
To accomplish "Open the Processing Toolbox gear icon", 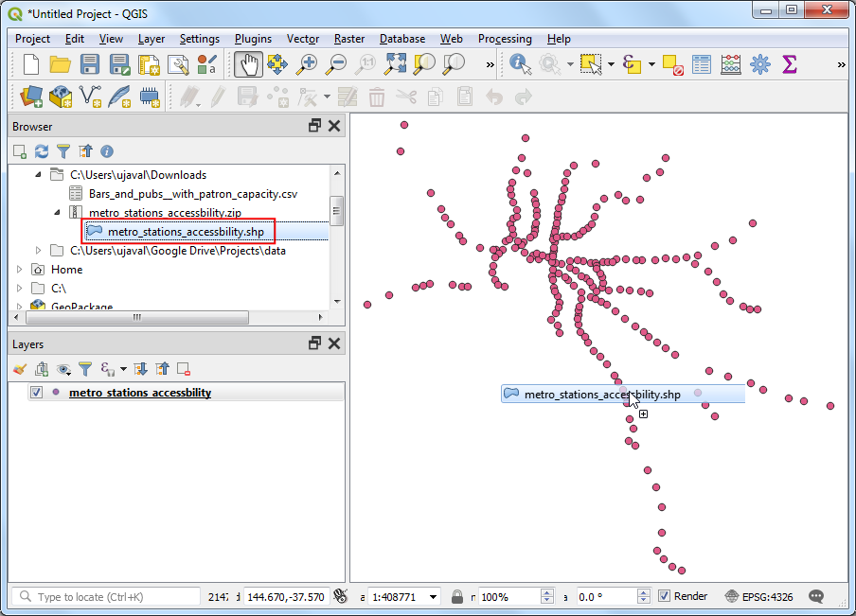I will [759, 64].
